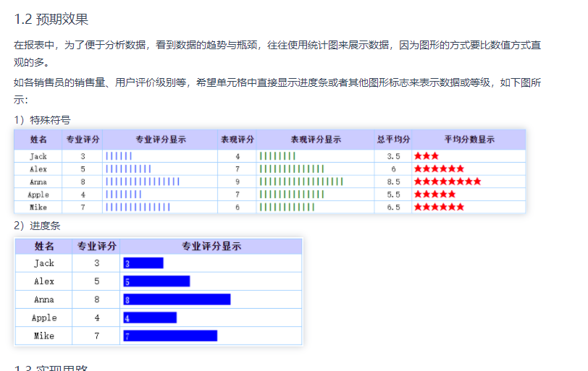Click Alex's total average cell "6"
588x371 pixels.
pos(393,169)
